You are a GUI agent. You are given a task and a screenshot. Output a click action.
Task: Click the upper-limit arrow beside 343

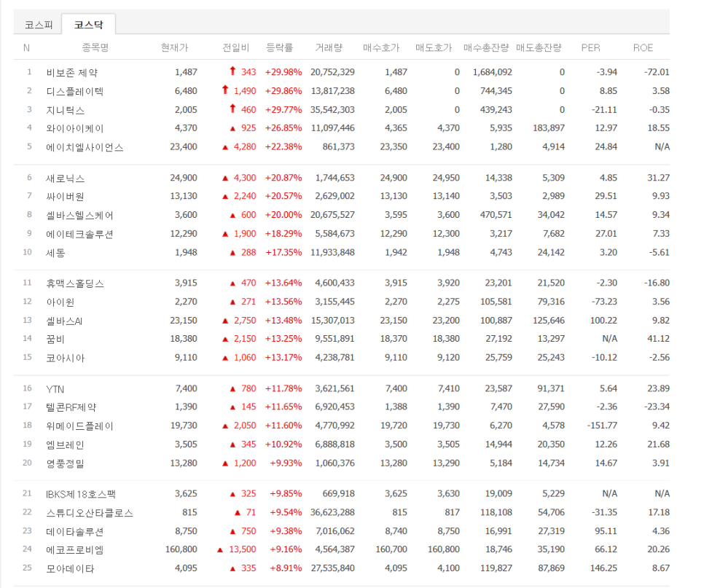tap(232, 71)
